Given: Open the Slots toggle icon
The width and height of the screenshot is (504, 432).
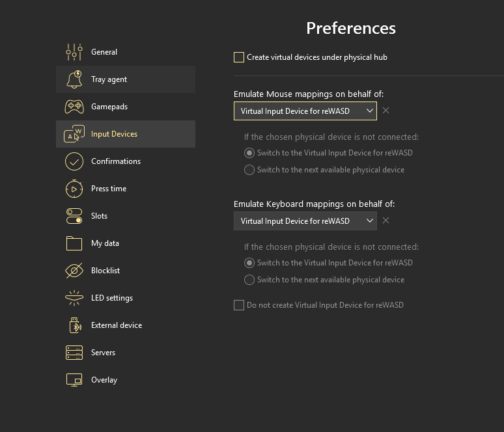Looking at the screenshot, I should (74, 216).
